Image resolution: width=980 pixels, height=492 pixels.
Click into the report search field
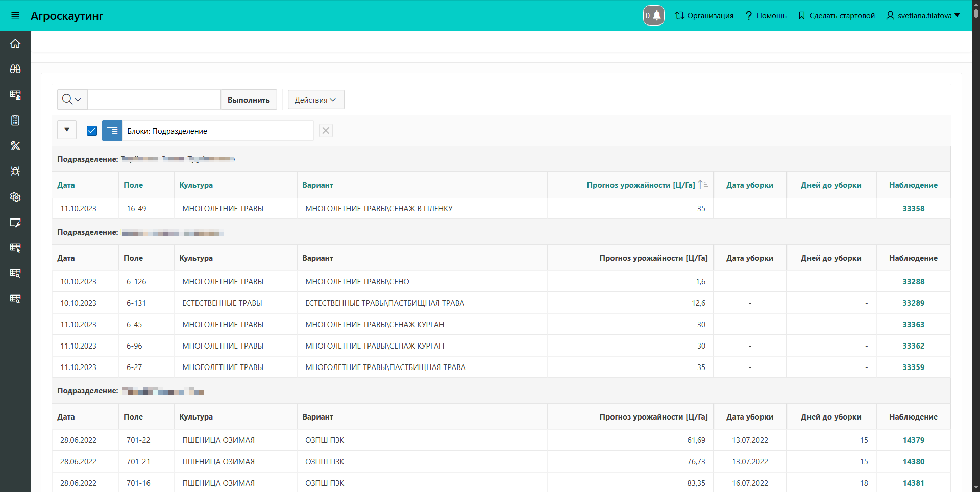154,100
